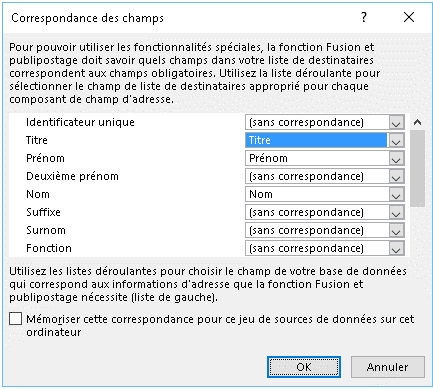Open the Prénom field dropdown arrow
The width and height of the screenshot is (433, 389).
tap(396, 158)
